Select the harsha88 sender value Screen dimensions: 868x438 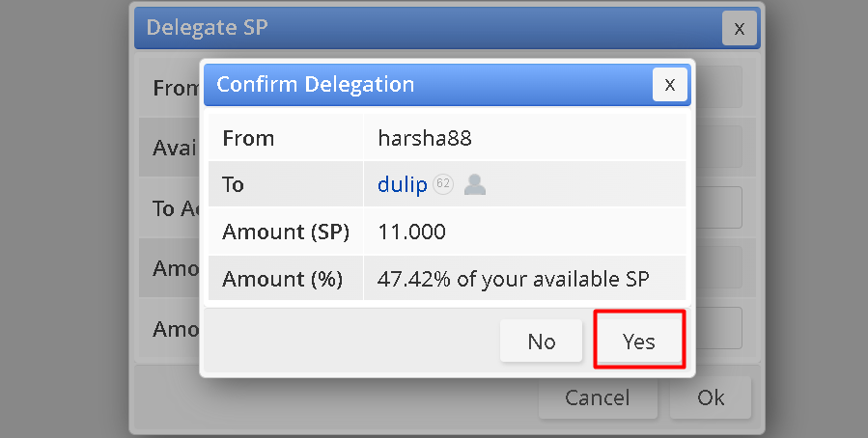pyautogui.click(x=425, y=138)
